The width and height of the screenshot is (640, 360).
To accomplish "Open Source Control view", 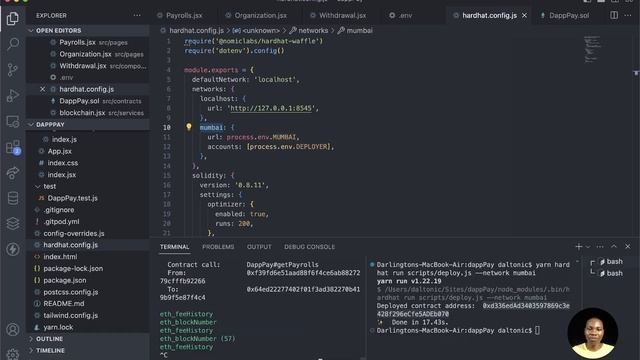I will click(13, 70).
